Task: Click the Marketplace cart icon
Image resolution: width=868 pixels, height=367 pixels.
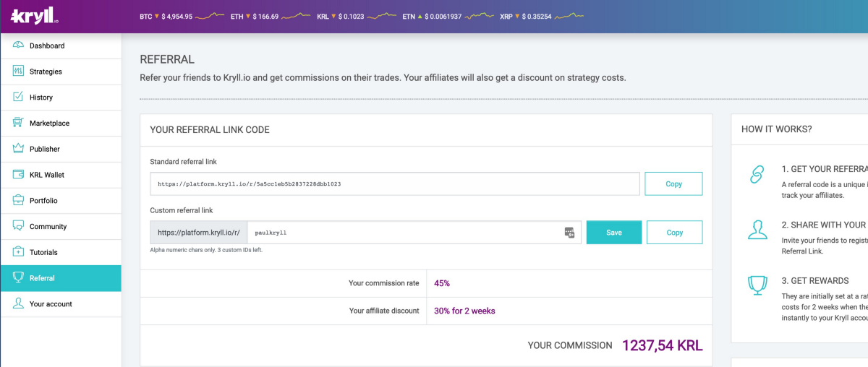Action: coord(18,123)
